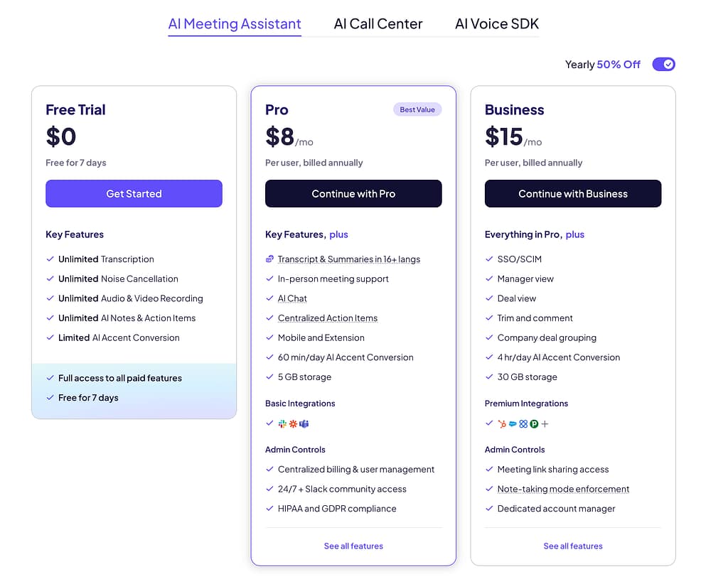Enable the Yearly 50% Off toggle
The width and height of the screenshot is (728, 584).
[x=663, y=64]
